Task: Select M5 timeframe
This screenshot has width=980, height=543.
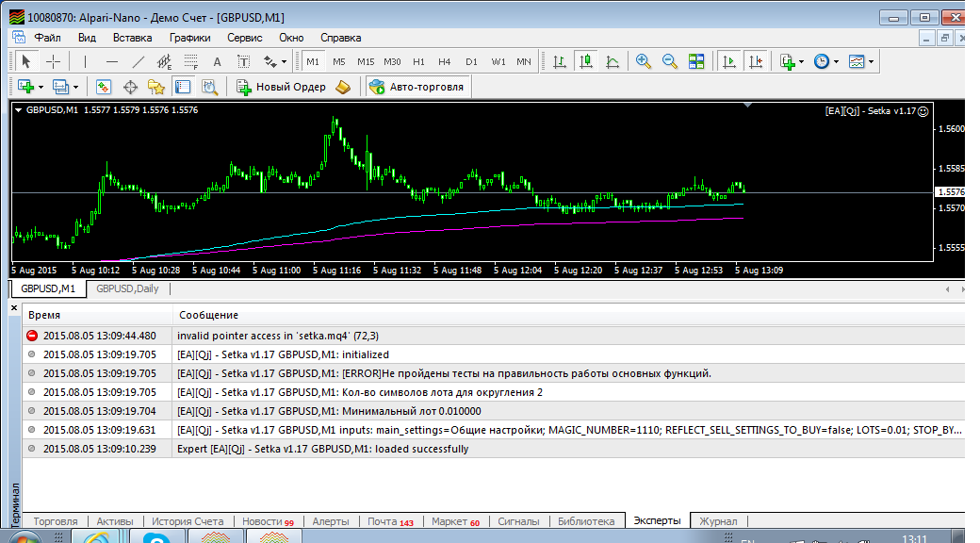Action: (338, 61)
